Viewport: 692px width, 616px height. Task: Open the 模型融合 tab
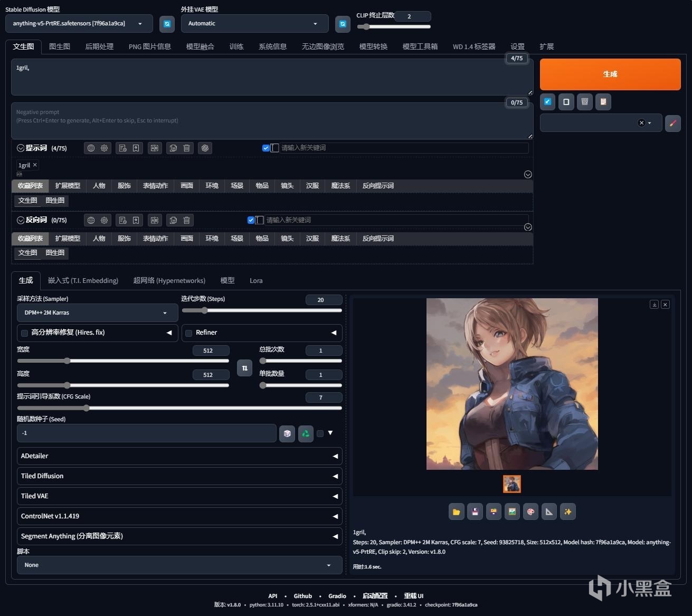[x=200, y=46]
